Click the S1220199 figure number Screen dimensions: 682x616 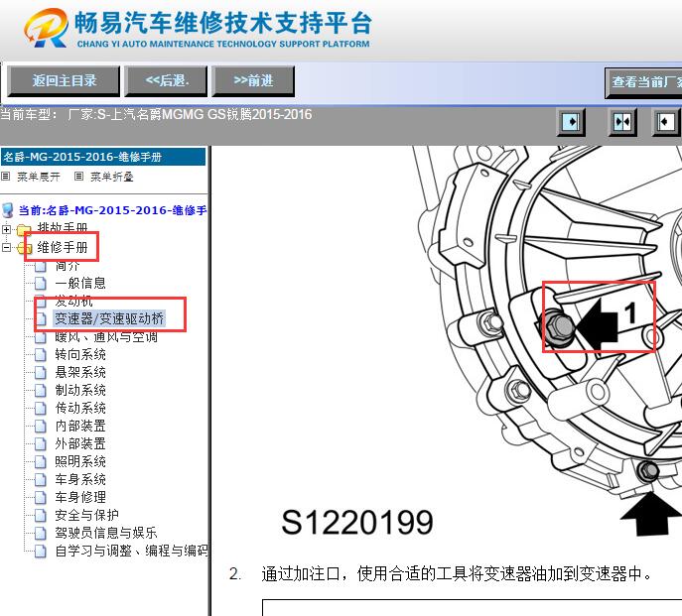click(x=357, y=522)
